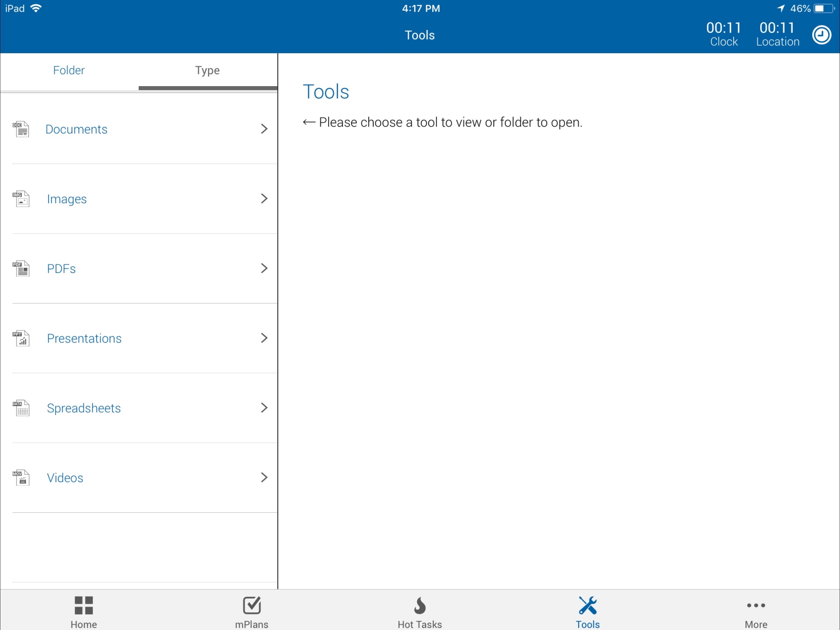Tap the Hot Tasks flame icon
Viewport: 840px width, 630px height.
420,605
